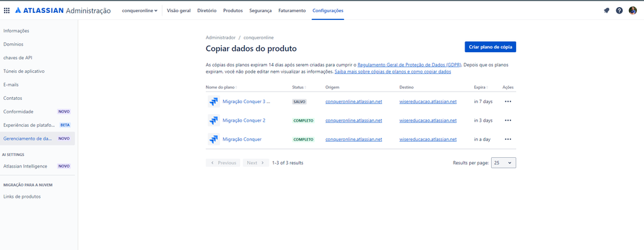Click the Jira icon for Migração Conquer 3
The width and height of the screenshot is (644, 250).
(x=214, y=102)
